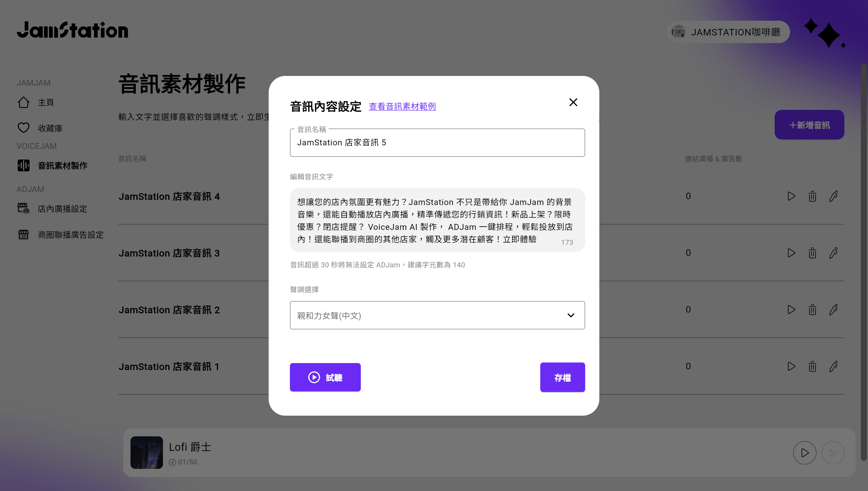868x491 pixels.
Task: Click the heart icon beside 收藏庫
Action: click(x=24, y=128)
